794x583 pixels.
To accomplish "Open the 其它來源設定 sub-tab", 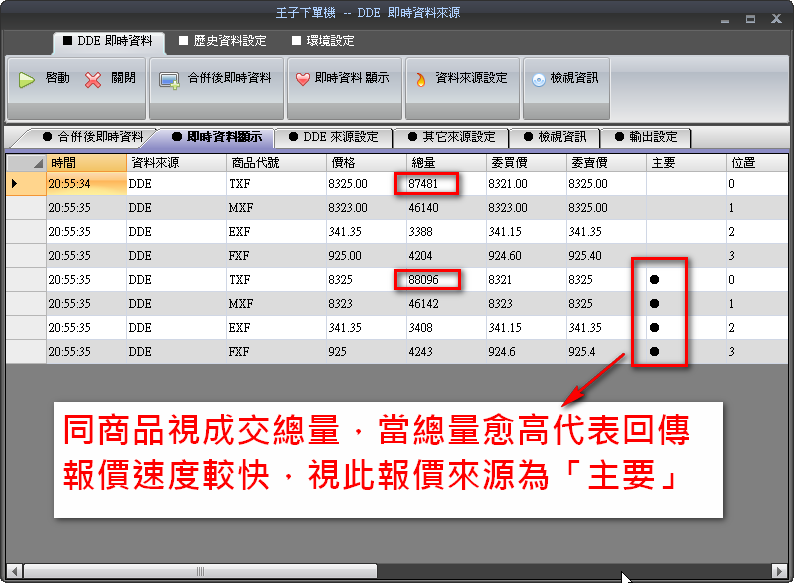I will [x=451, y=137].
